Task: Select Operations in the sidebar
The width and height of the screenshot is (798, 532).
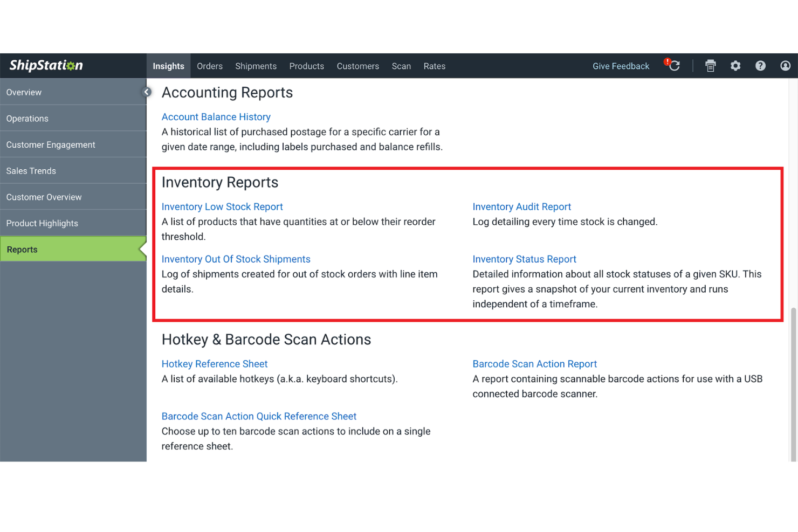Action: (x=27, y=118)
